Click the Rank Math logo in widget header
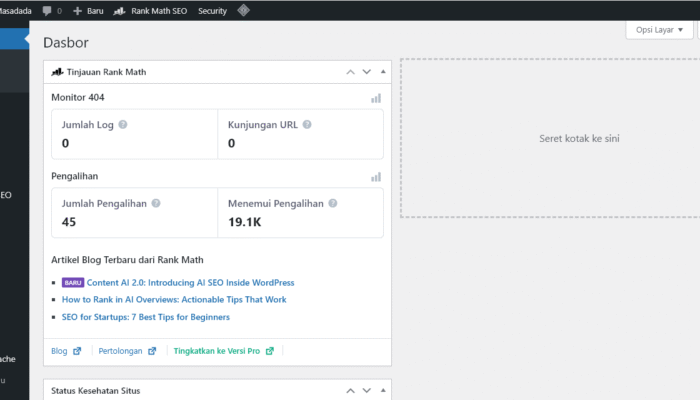 coord(58,72)
